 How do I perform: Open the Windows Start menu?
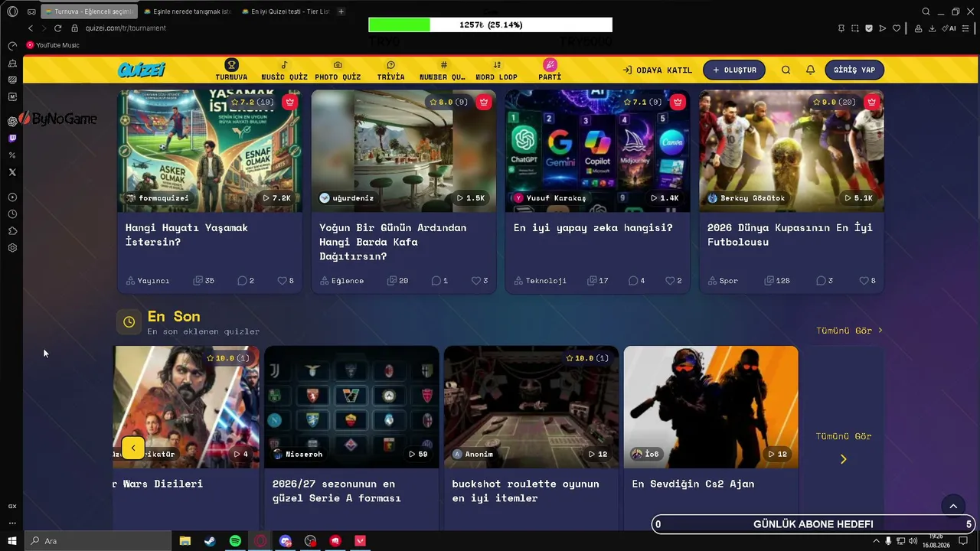pos(12,541)
